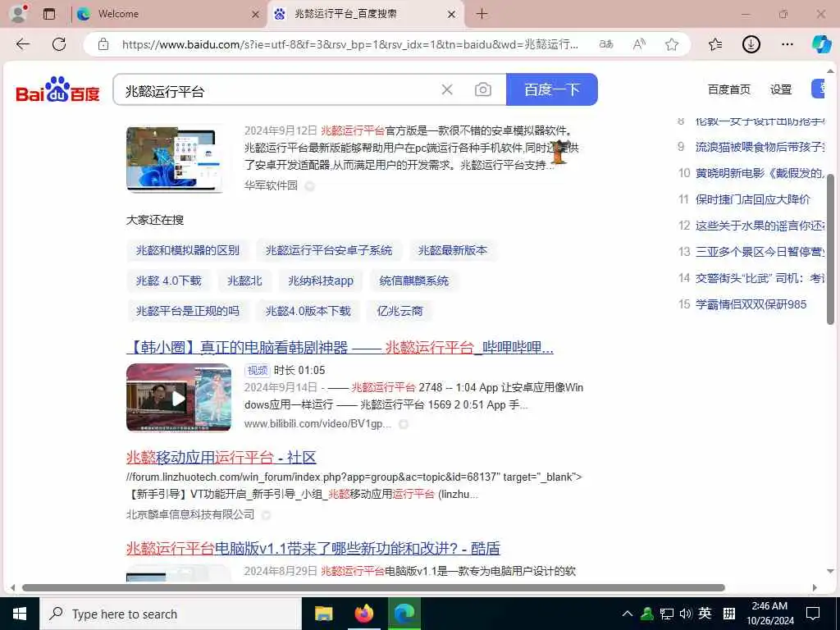Click Microsoft Edge taskbar icon

point(404,614)
